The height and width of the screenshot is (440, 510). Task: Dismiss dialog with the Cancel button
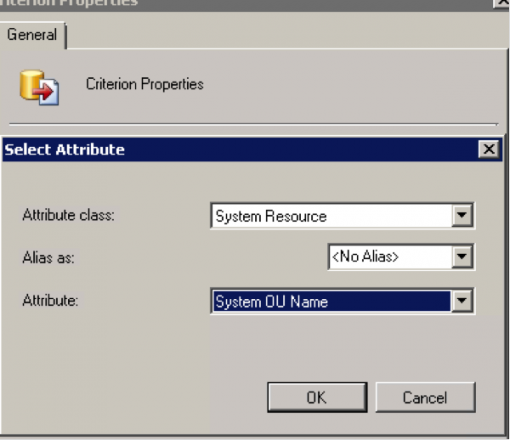[425, 397]
